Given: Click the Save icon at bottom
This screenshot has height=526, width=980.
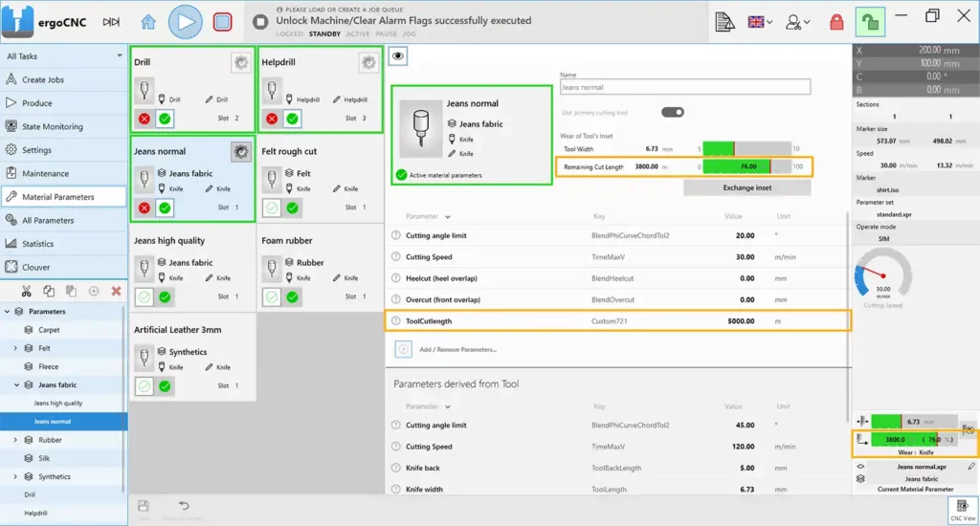Looking at the screenshot, I should click(144, 508).
